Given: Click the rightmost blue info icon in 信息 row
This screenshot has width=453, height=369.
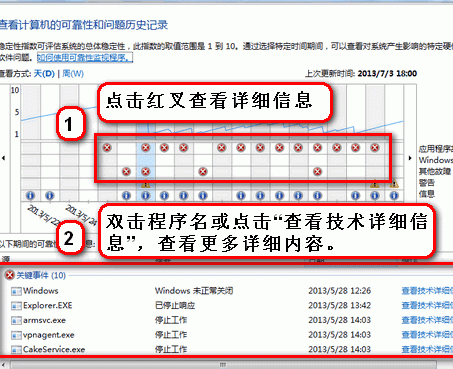Looking at the screenshot, I should [x=394, y=196].
